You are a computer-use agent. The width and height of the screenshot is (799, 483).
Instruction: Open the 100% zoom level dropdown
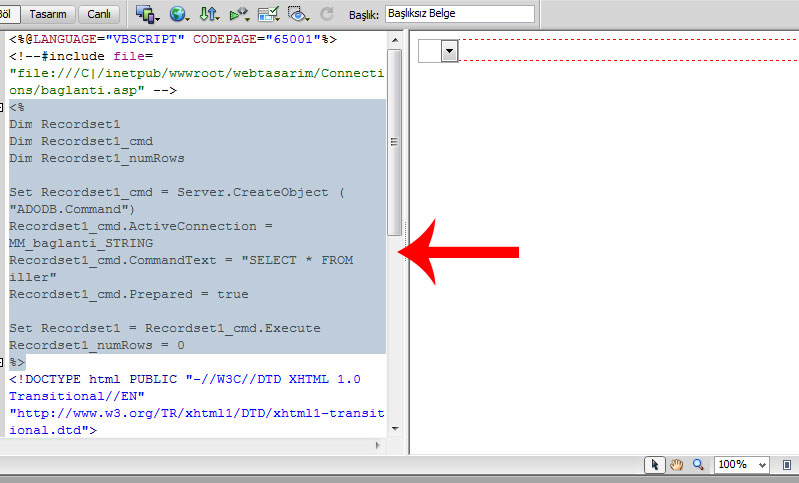[x=741, y=465]
